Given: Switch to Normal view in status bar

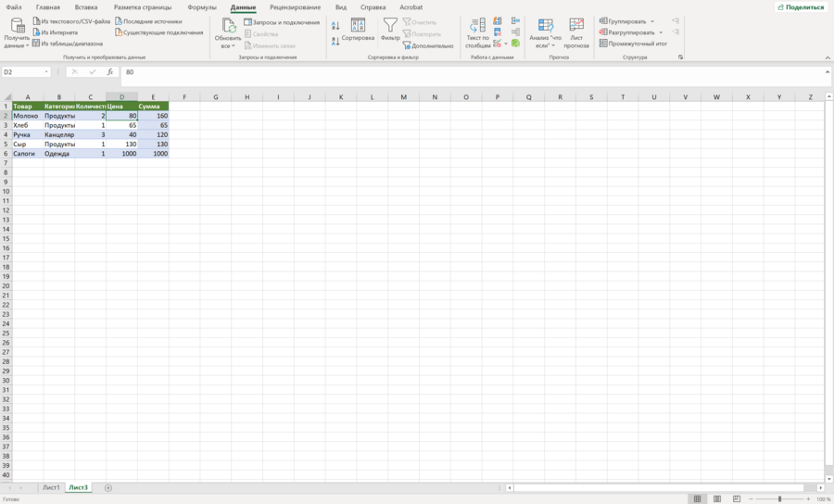Looking at the screenshot, I should 697,498.
